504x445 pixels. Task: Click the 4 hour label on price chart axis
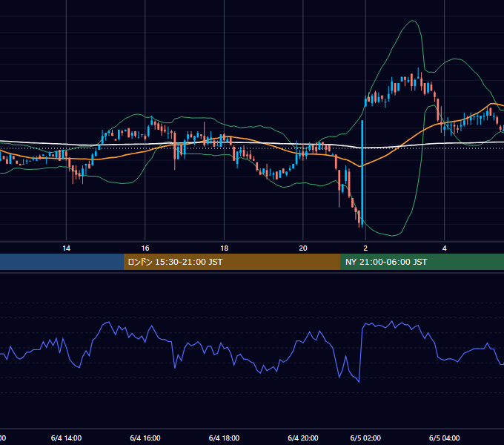point(444,248)
